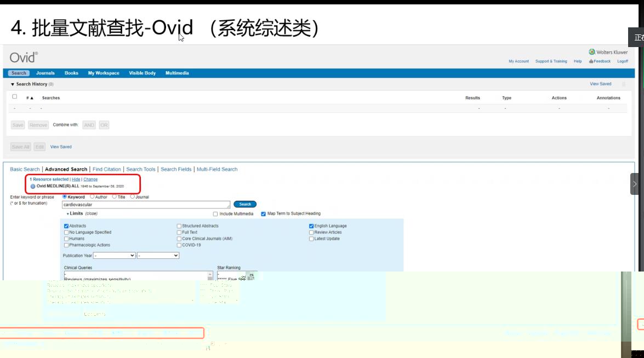644x358 pixels.
Task: Uncheck Map Term to Subject Heading
Action: pos(263,214)
